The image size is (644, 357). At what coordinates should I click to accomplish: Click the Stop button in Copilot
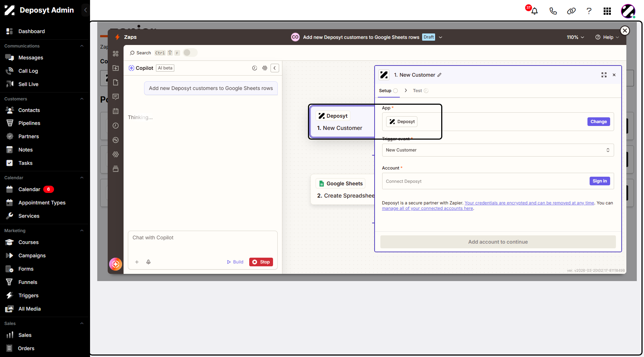pyautogui.click(x=261, y=262)
